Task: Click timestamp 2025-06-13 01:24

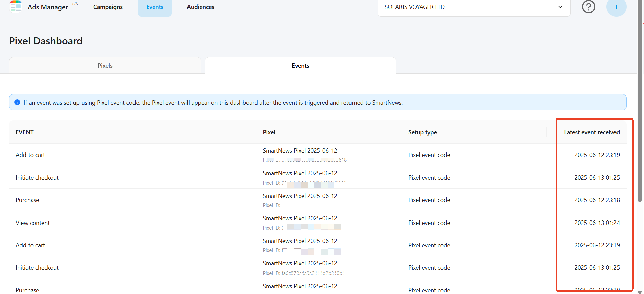Action: (x=597, y=223)
